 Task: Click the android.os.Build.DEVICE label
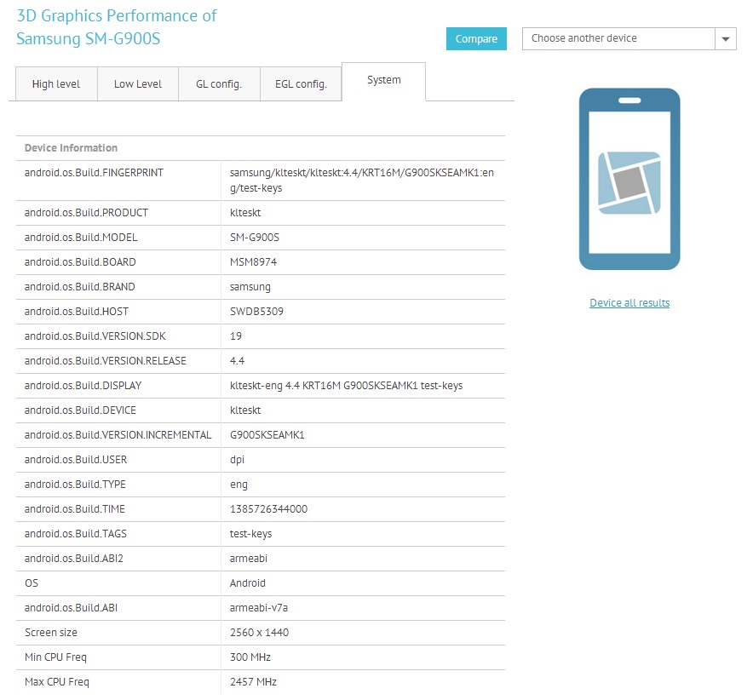[x=80, y=410]
